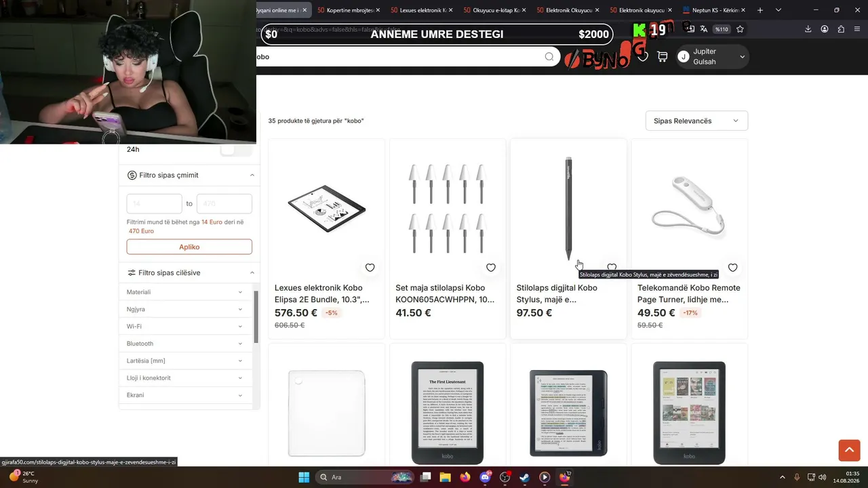Open the Kobo Remote Page Turner image
Screen dimensions: 868x488
(x=689, y=208)
